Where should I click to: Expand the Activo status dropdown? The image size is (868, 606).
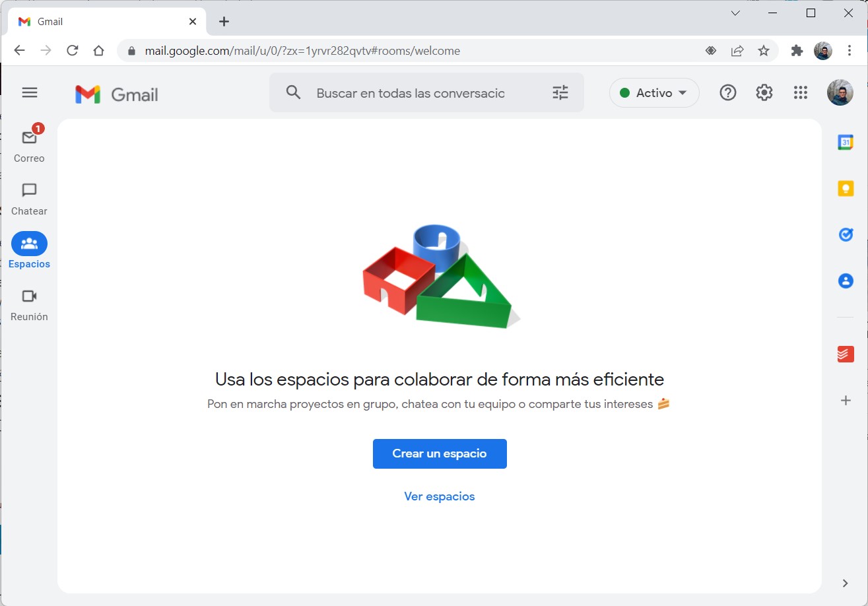click(x=653, y=93)
